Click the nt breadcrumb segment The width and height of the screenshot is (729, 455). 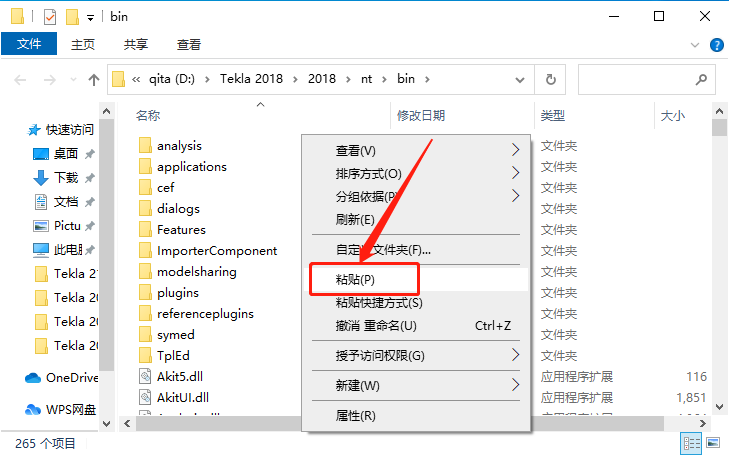pyautogui.click(x=366, y=79)
